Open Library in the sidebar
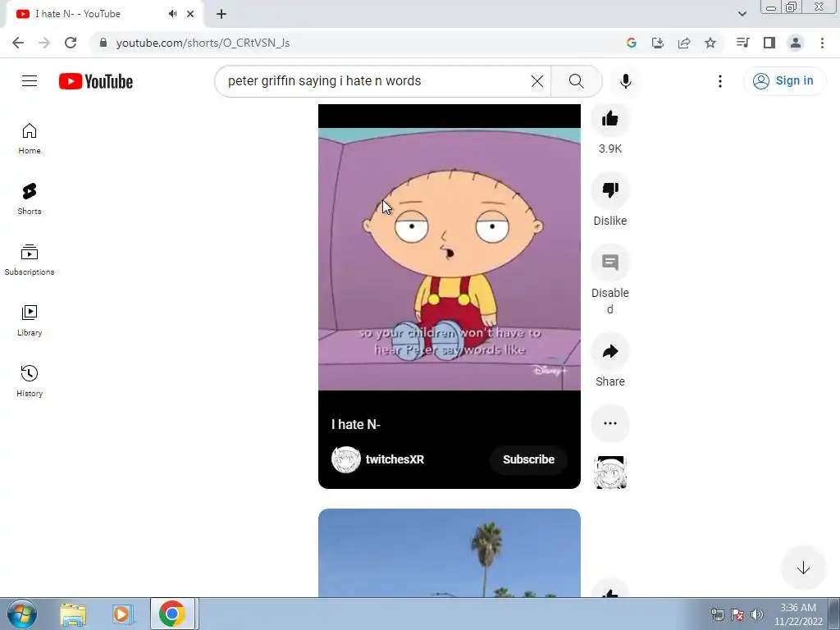The image size is (840, 630). coord(30,321)
